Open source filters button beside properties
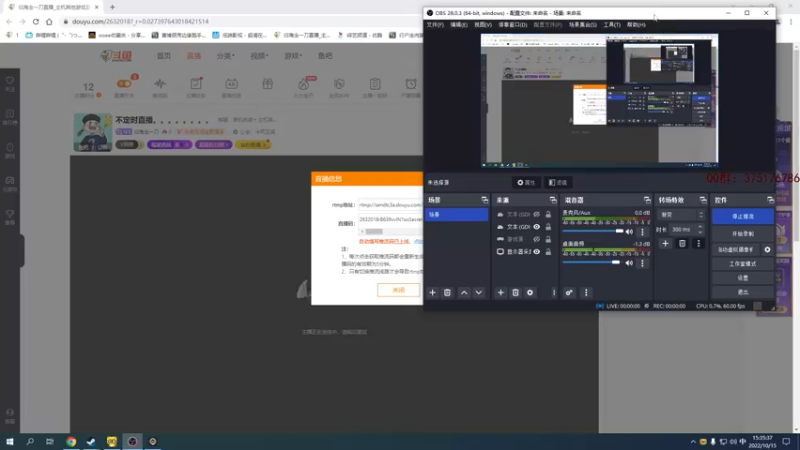Image resolution: width=800 pixels, height=450 pixels. pos(558,182)
